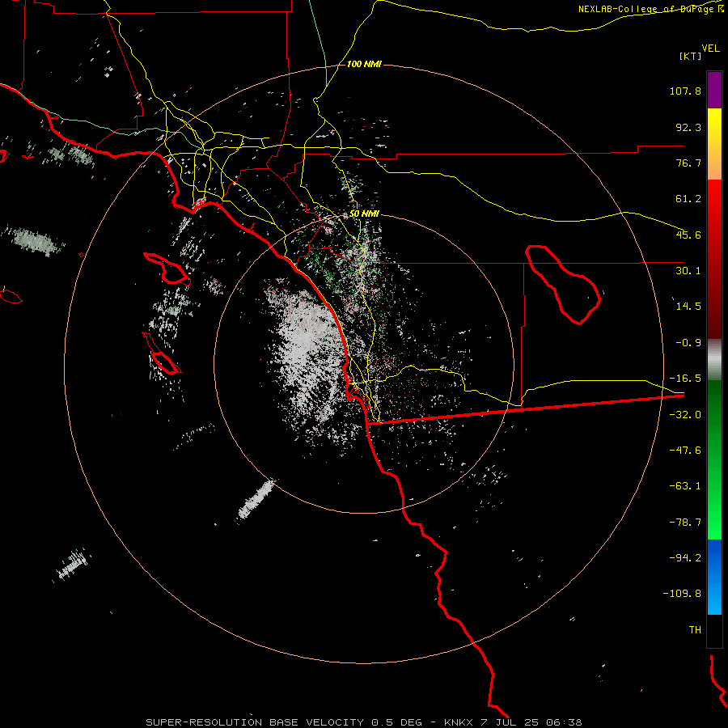Click the -63.1 velocity scale value

[x=685, y=486]
